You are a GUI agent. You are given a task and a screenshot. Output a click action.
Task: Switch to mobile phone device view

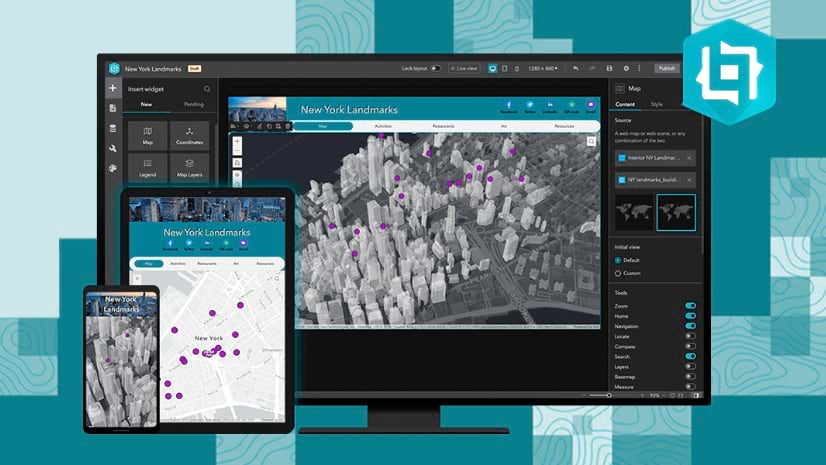[x=516, y=68]
